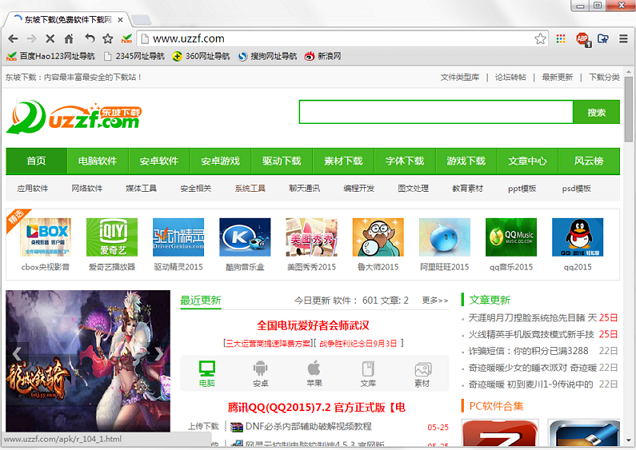636x450 pixels.
Task: Open the 安卓游戏 navigation tab
Action: (x=220, y=161)
